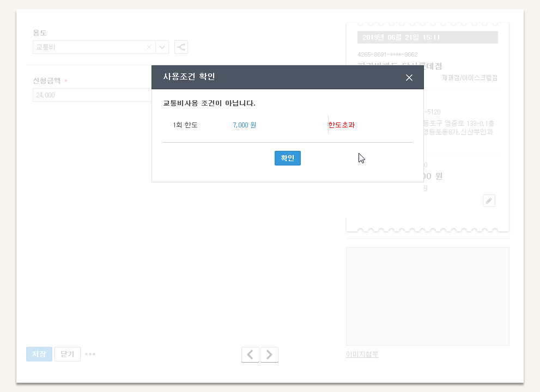Clear the 교통비 selection with the X icon
Screen dimensions: 540x392
[x=149, y=47]
